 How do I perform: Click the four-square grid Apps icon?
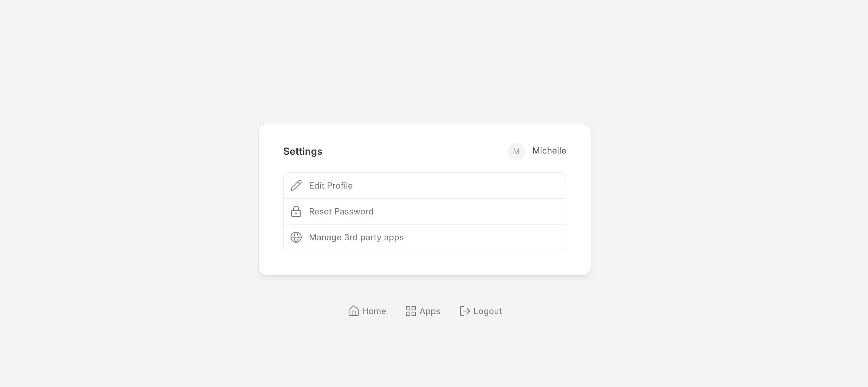click(410, 311)
